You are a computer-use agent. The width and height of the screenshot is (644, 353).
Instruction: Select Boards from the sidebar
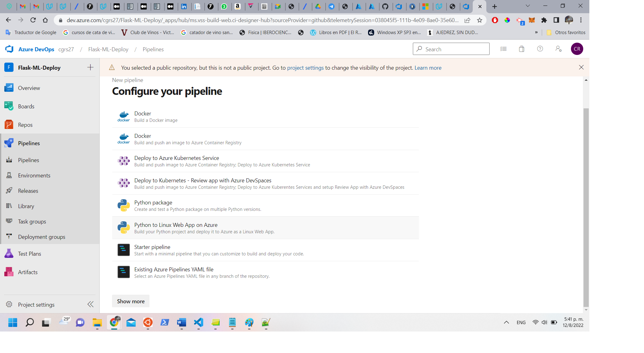pos(26,106)
